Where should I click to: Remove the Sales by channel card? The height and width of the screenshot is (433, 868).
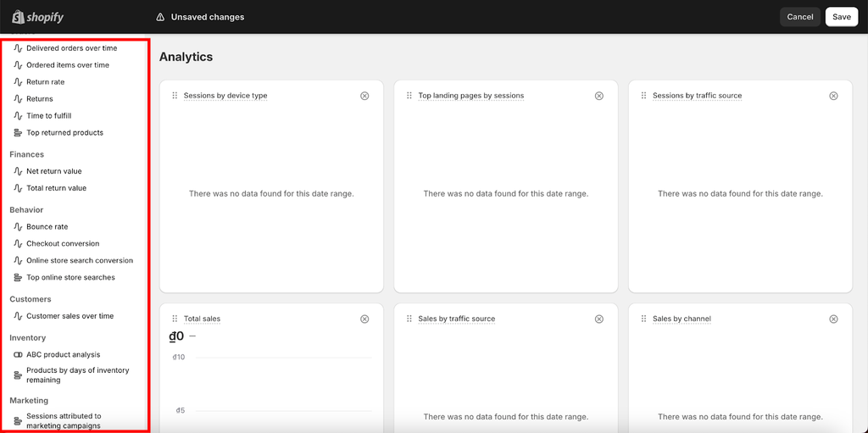[834, 319]
